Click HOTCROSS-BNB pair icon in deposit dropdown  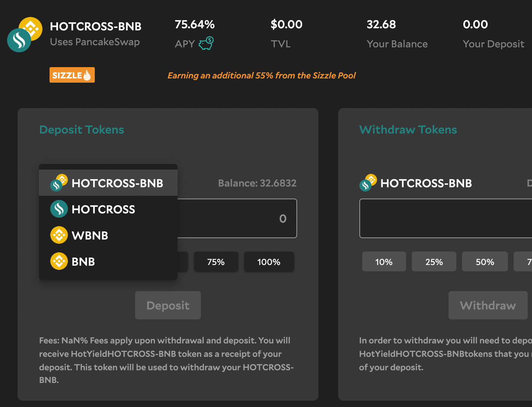(x=59, y=183)
